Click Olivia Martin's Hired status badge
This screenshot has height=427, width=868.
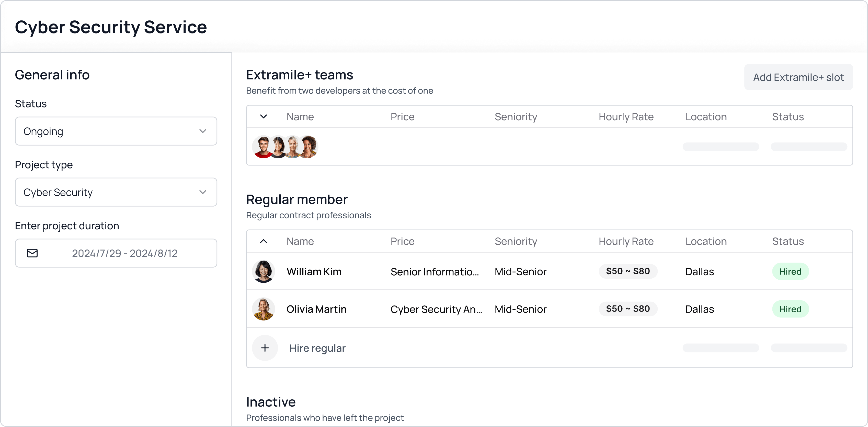pos(790,309)
